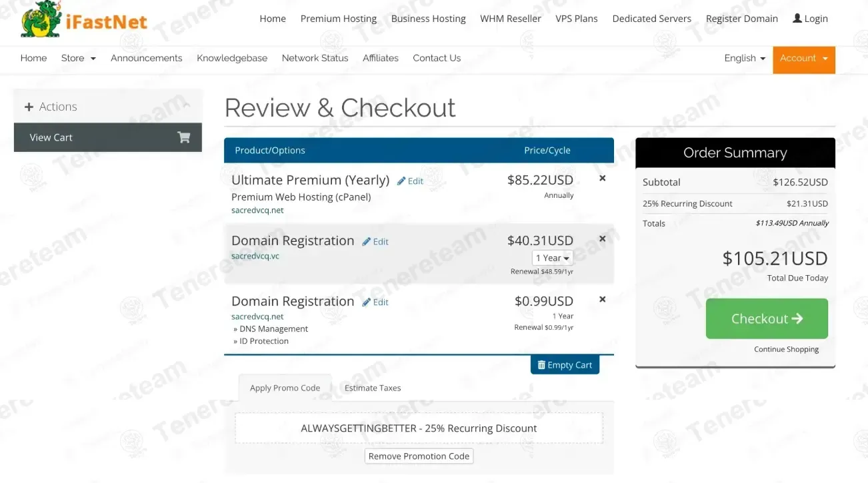Expand the orange Account dropdown
The width and height of the screenshot is (868, 483).
[804, 59]
